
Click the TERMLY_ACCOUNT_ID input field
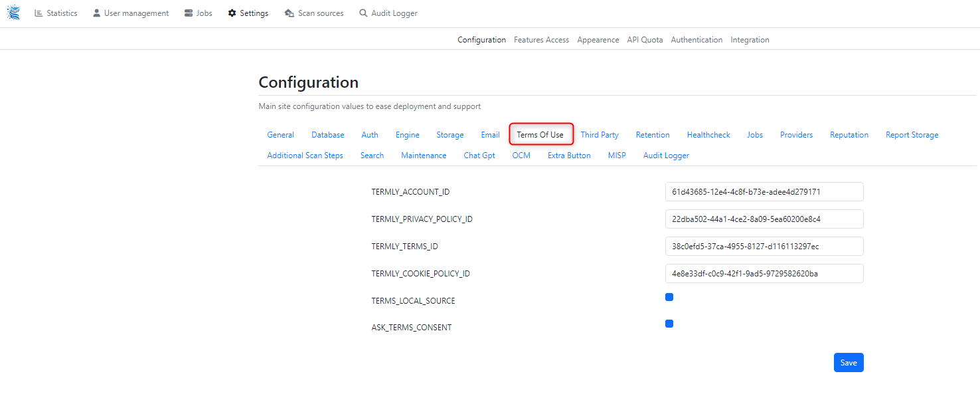(764, 192)
